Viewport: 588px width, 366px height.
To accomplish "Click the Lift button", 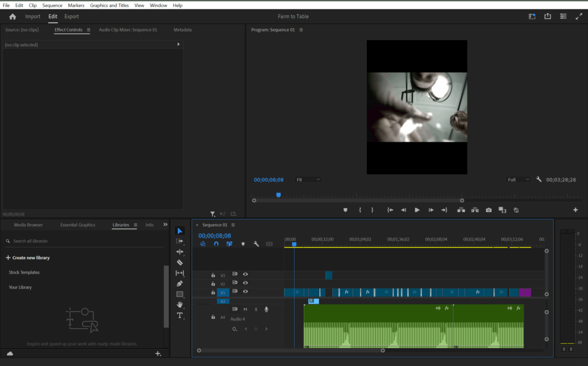I will coord(461,210).
